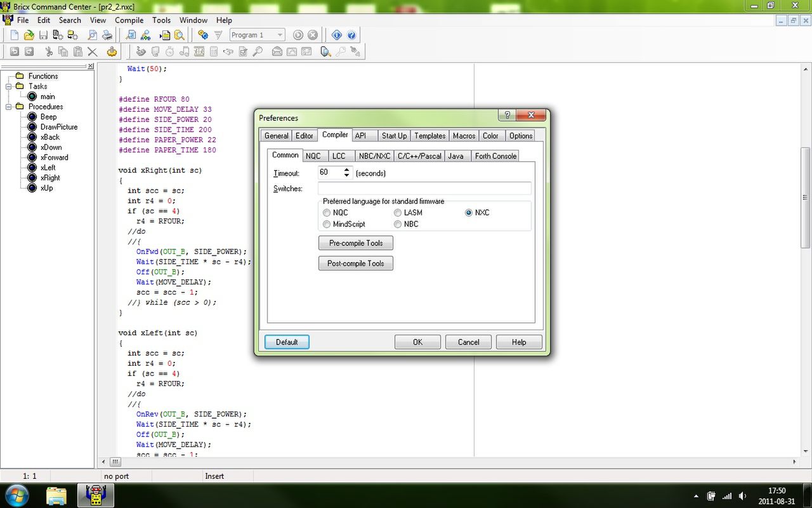
Task: Click the blue Help question mark icon
Action: (351, 36)
